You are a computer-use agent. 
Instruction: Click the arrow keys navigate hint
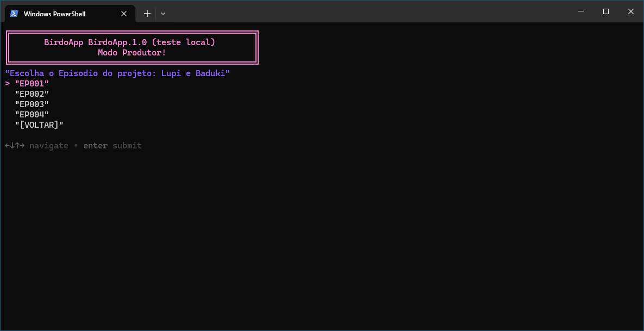tap(36, 146)
